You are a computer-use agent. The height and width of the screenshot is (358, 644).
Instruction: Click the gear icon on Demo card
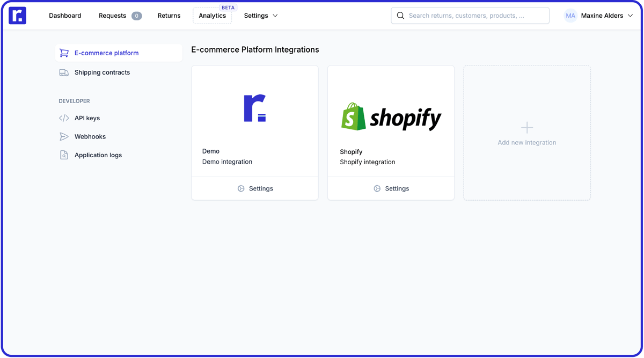(241, 188)
